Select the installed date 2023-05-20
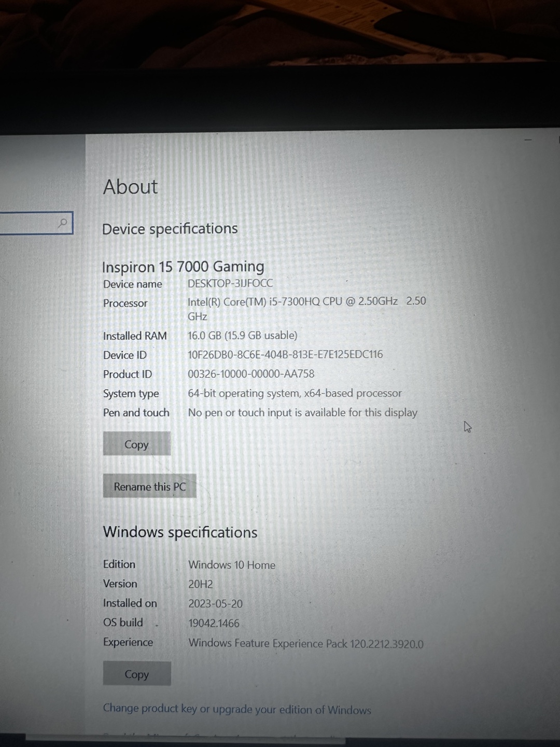The height and width of the screenshot is (747, 560). (x=215, y=604)
